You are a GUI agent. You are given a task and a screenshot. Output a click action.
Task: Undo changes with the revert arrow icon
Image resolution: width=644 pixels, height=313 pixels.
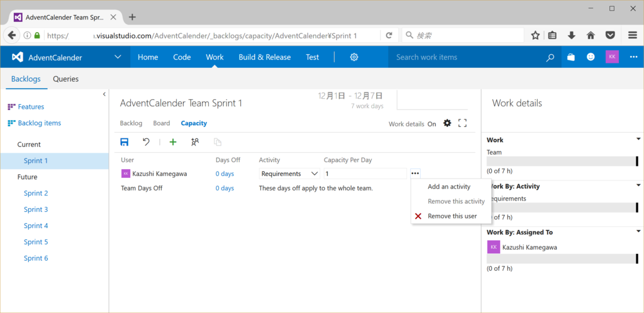point(146,142)
